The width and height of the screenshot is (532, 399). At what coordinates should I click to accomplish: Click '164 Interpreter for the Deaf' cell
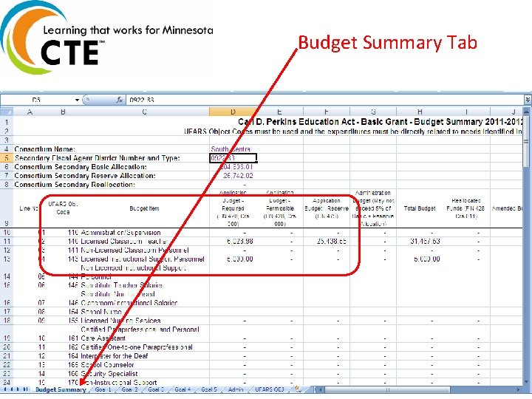pos(115,356)
